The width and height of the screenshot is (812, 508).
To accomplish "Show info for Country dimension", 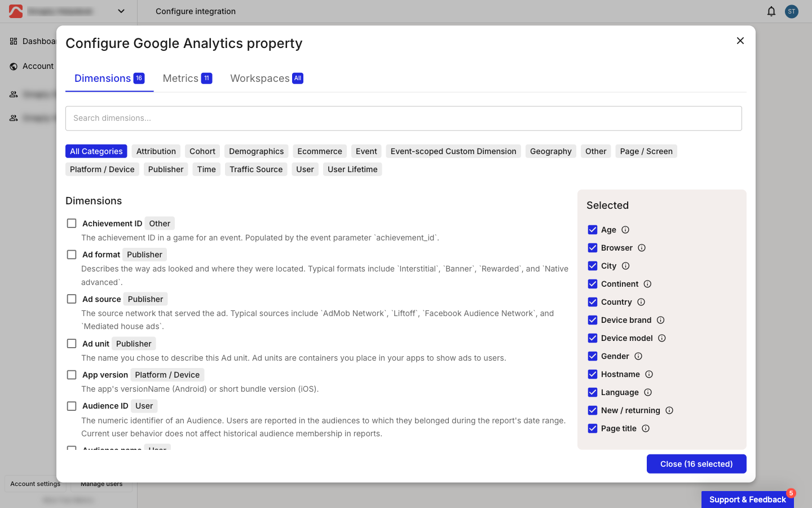I will (641, 302).
